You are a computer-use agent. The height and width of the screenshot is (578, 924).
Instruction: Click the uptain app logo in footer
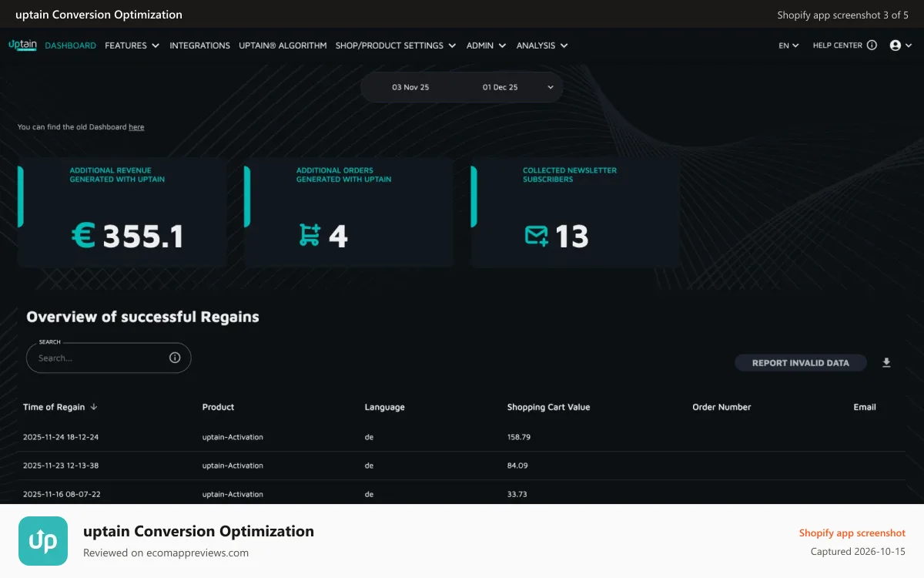pos(43,541)
